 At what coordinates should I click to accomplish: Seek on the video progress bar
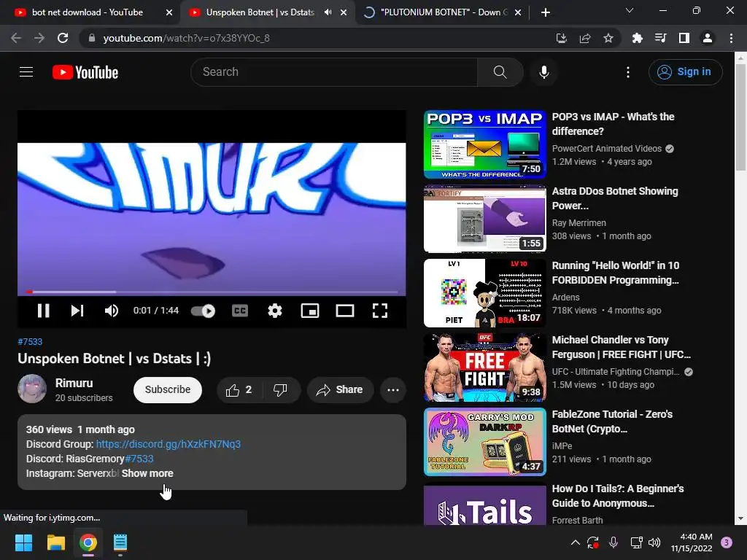click(x=212, y=292)
